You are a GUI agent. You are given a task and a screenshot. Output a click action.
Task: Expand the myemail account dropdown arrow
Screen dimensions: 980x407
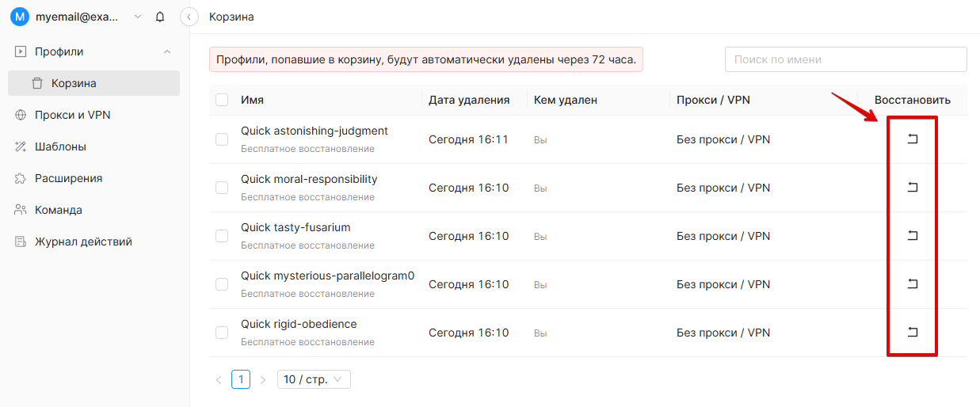[x=139, y=17]
